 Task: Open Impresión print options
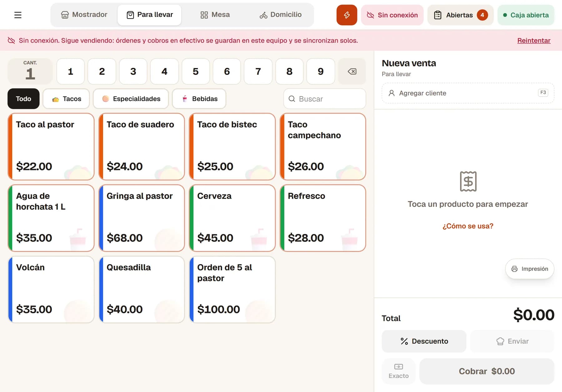click(530, 269)
